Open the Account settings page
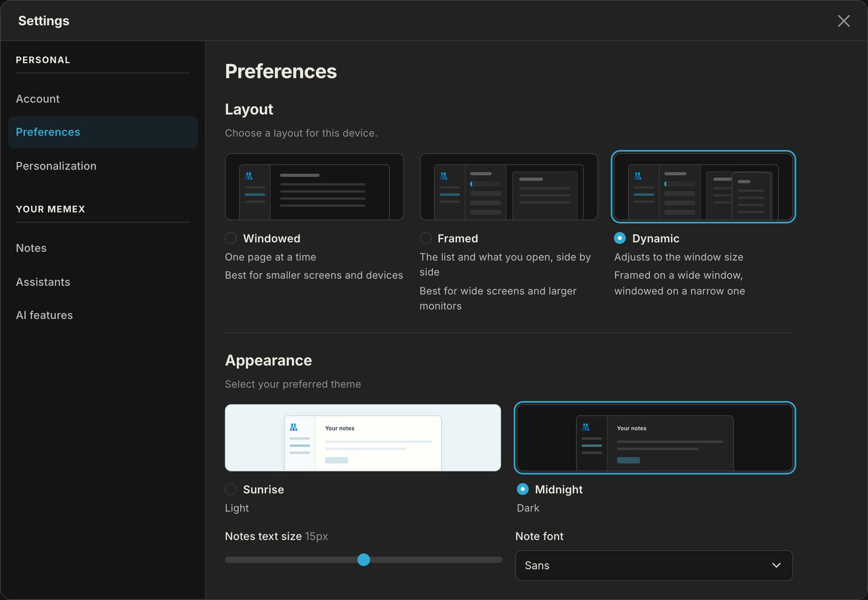Screen dimensions: 868x600 [103, 99]
